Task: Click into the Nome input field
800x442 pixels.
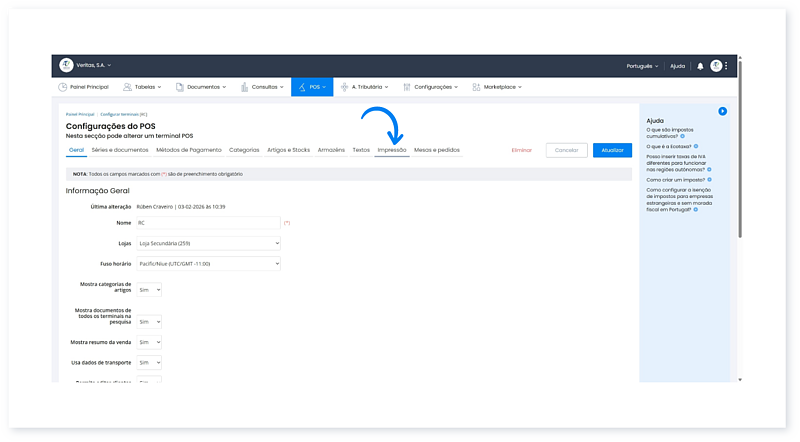Action: pos(208,222)
